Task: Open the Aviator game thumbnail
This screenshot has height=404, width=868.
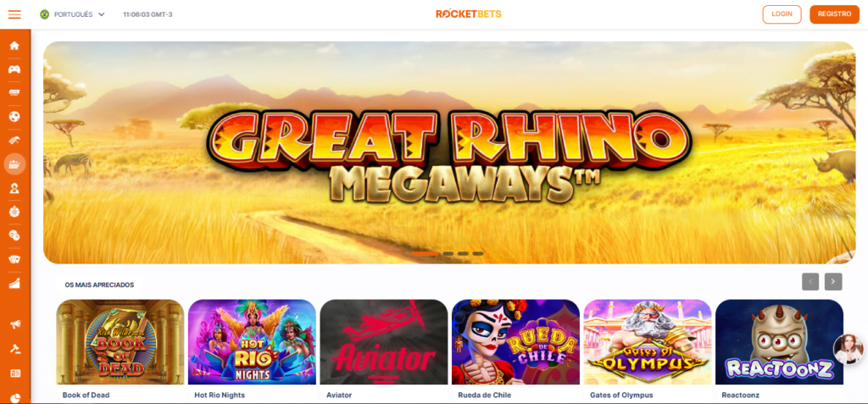Action: pyautogui.click(x=384, y=342)
